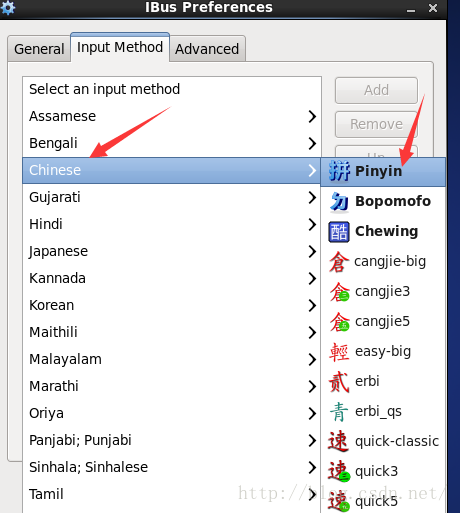Click the quick5 icon
Viewport: 460px width, 513px height.
click(339, 502)
